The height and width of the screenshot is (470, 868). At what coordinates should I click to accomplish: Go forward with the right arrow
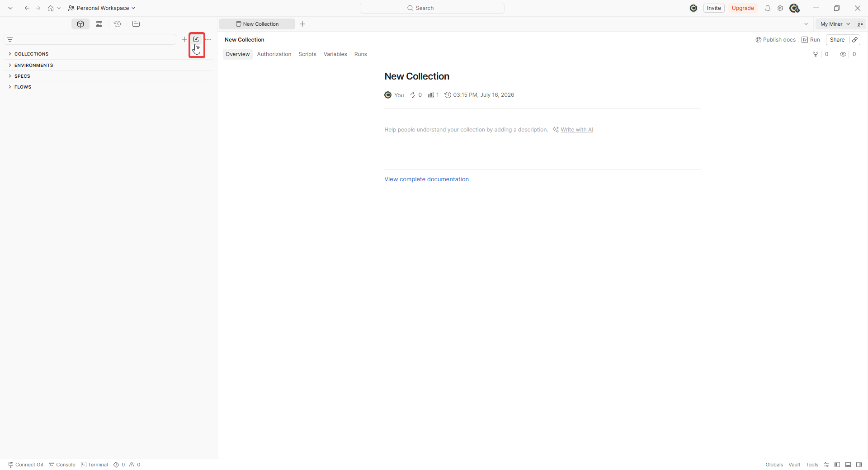tap(38, 8)
